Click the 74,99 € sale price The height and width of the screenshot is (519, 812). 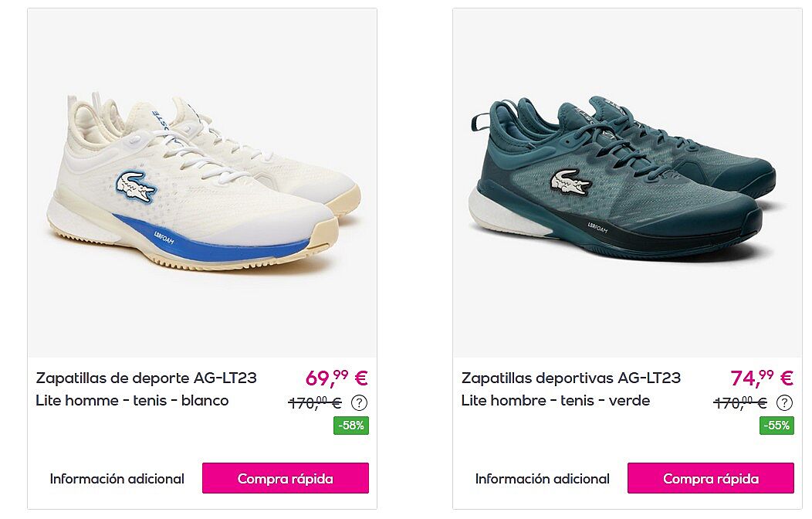762,378
